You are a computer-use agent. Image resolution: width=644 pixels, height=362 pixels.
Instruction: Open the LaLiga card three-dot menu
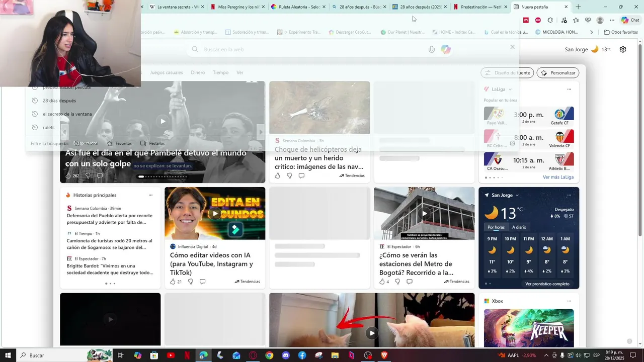pyautogui.click(x=569, y=89)
